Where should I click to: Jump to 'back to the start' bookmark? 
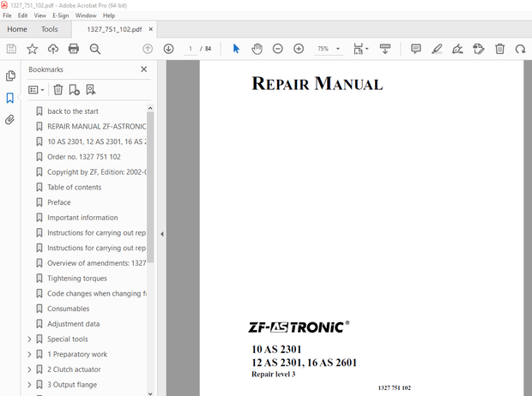[x=73, y=111]
